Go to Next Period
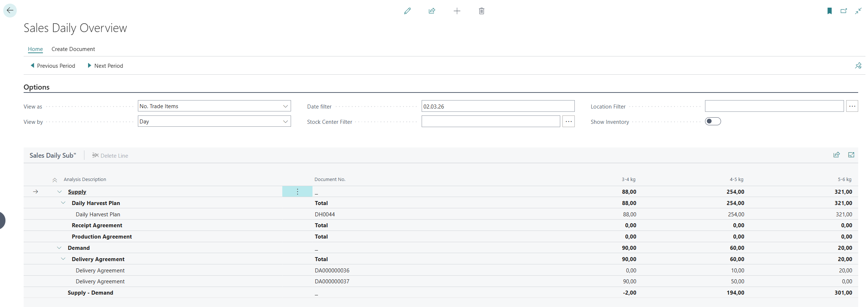 [x=105, y=66]
